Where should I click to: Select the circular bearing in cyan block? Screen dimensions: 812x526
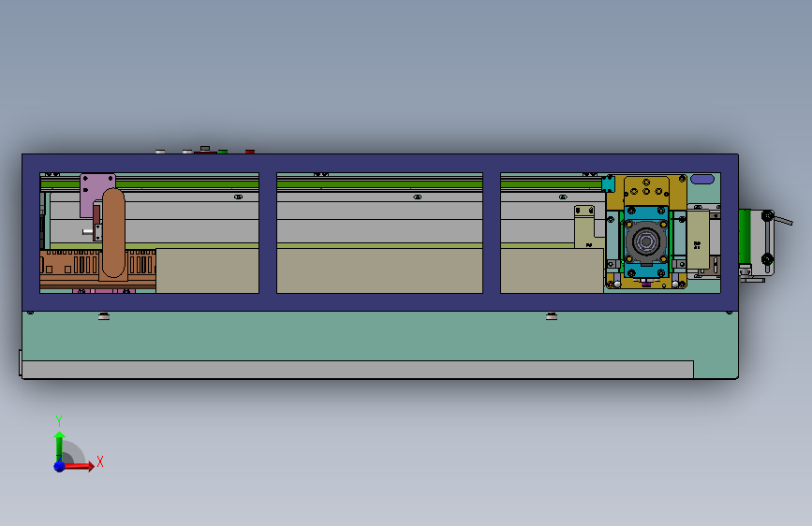646,241
